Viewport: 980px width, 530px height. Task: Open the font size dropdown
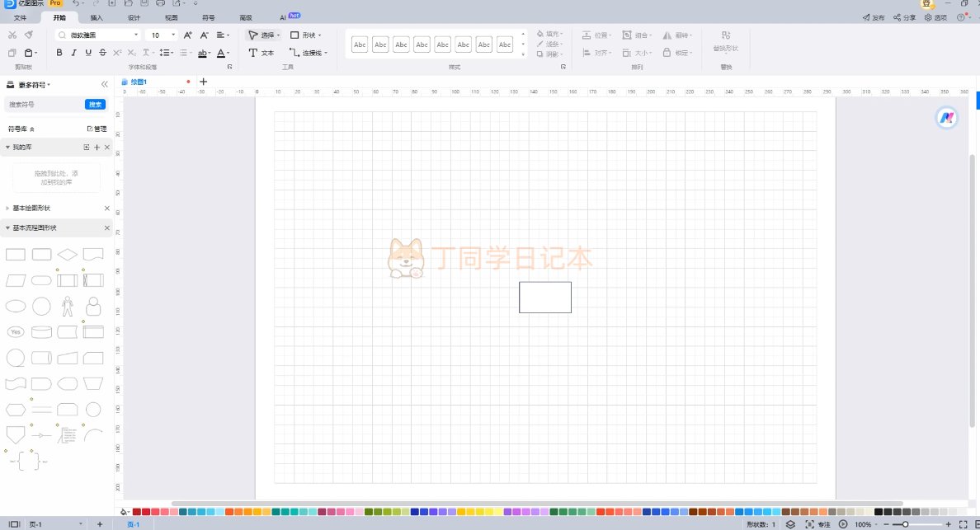point(173,35)
